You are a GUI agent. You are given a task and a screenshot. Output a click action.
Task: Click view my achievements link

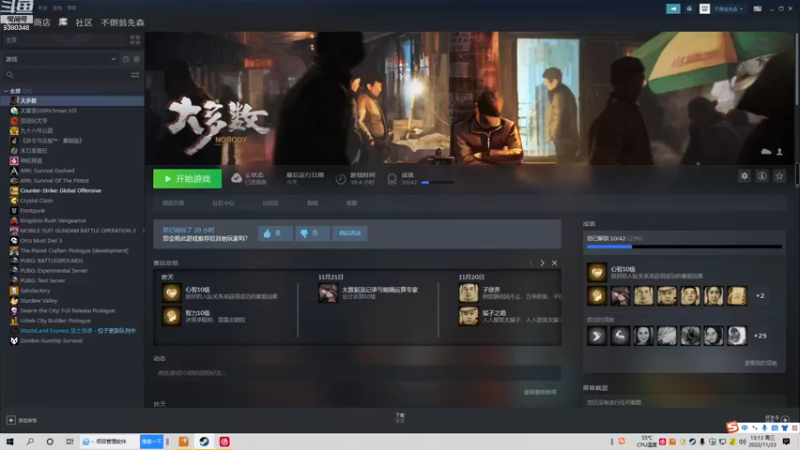point(760,363)
